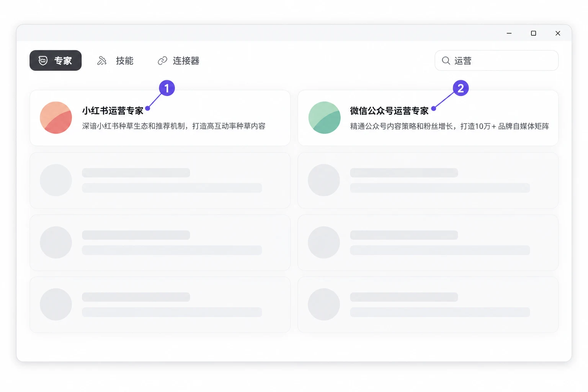
Task: Select the 小红书运营专家 title
Action: [113, 111]
